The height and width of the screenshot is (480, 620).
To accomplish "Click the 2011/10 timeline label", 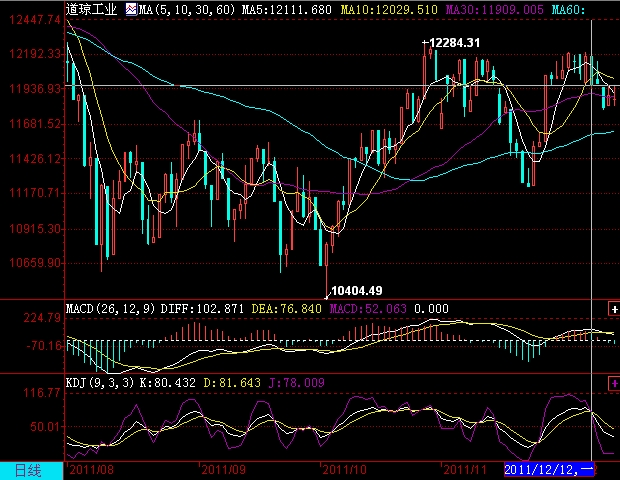I will tap(344, 470).
